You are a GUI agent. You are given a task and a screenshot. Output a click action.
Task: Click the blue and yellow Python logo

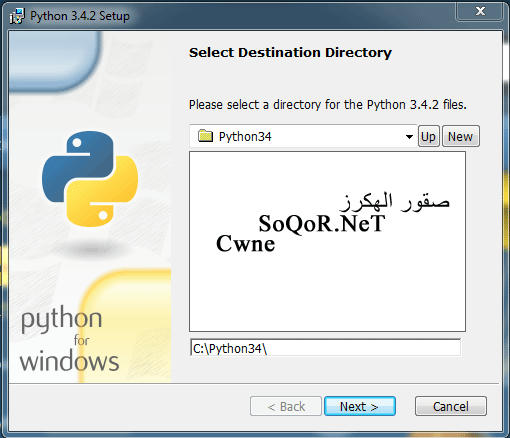pos(90,179)
